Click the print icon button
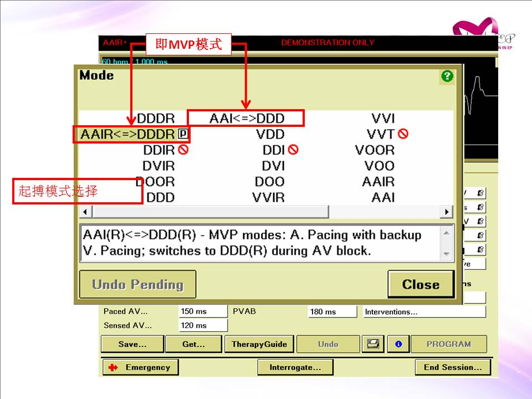 click(373, 344)
